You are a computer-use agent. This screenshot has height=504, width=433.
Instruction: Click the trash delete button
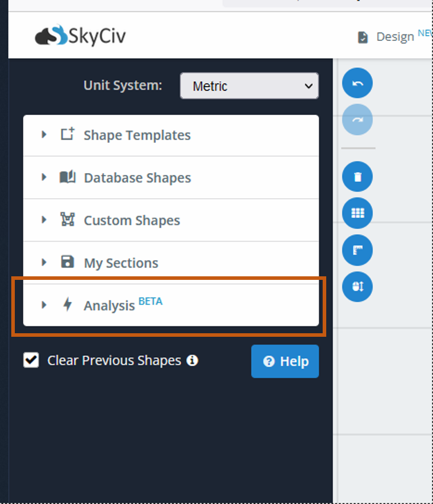pyautogui.click(x=357, y=177)
